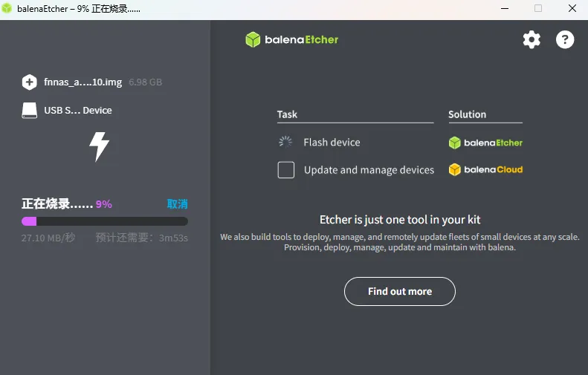
Task: Click the balenaEtcher title bar app icon
Action: 7,8
